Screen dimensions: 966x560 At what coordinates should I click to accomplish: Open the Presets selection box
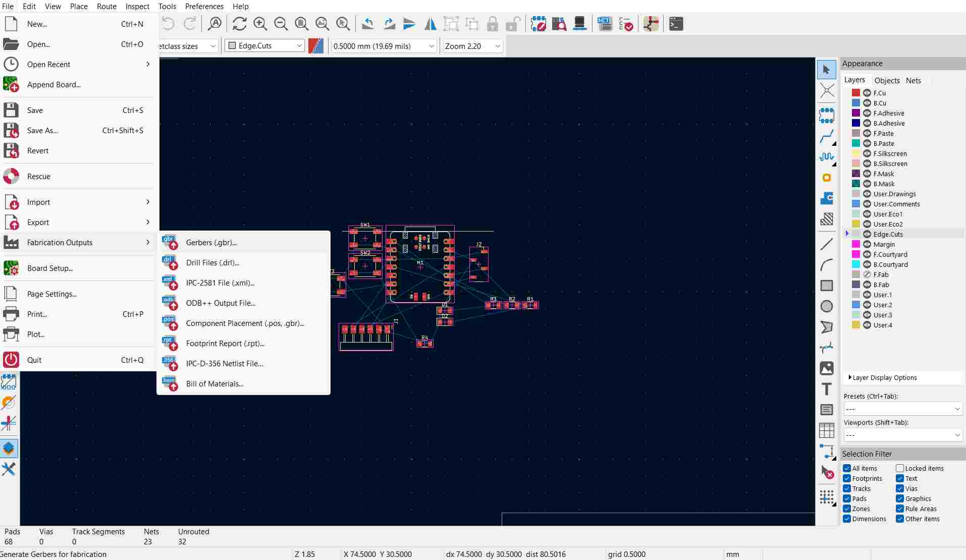[902, 409]
